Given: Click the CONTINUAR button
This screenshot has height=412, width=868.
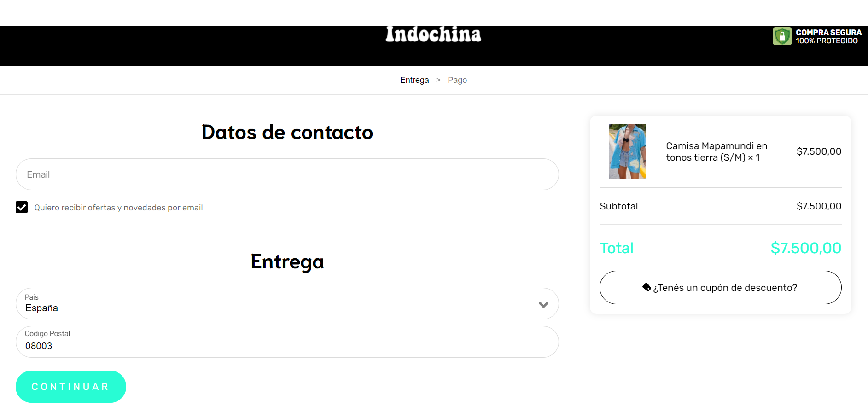Looking at the screenshot, I should click(71, 387).
